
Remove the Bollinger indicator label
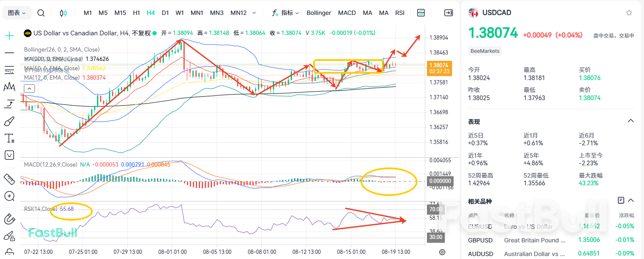[x=319, y=13]
